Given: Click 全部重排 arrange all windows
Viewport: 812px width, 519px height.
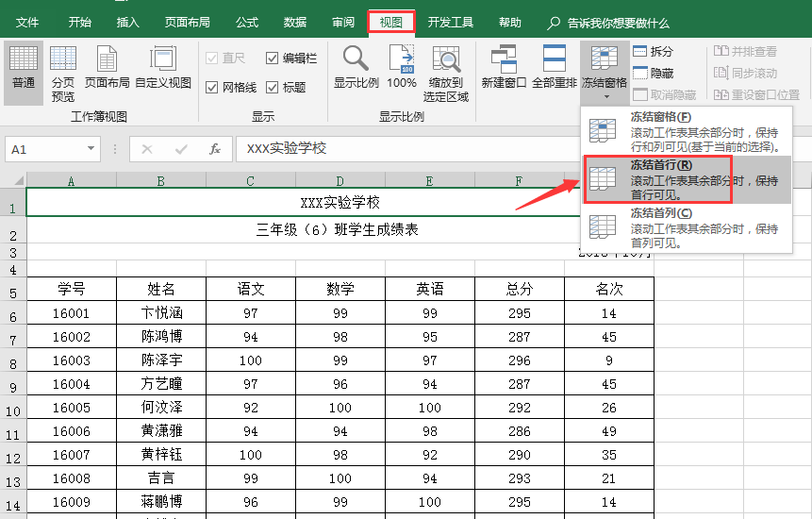Looking at the screenshot, I should (555, 67).
